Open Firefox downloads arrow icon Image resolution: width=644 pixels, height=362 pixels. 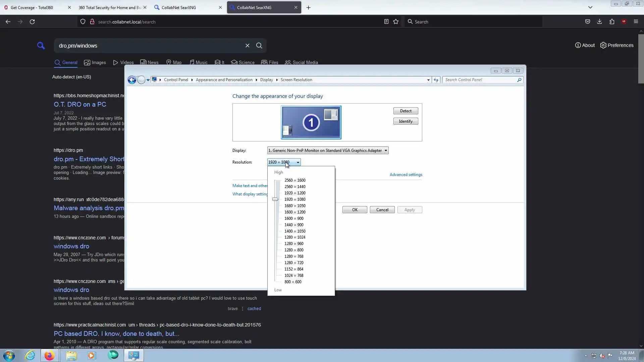click(599, 22)
